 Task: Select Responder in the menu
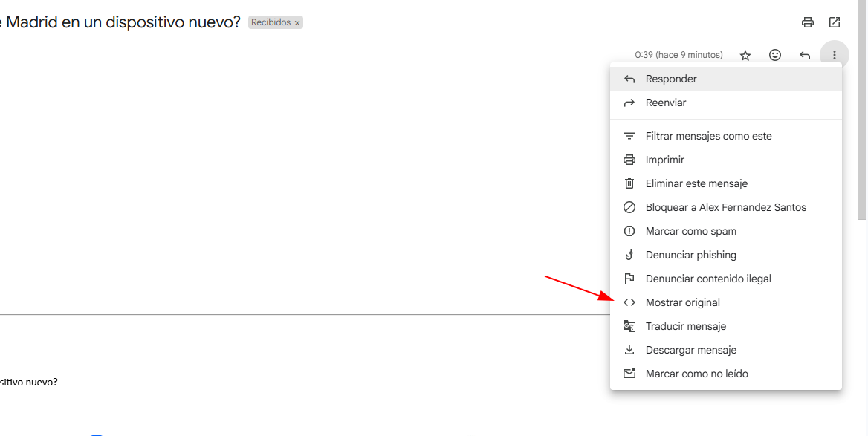726,79
